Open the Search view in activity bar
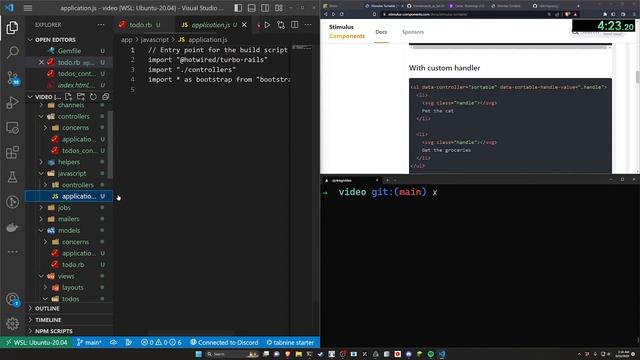The image size is (640, 360). pyautogui.click(x=12, y=52)
